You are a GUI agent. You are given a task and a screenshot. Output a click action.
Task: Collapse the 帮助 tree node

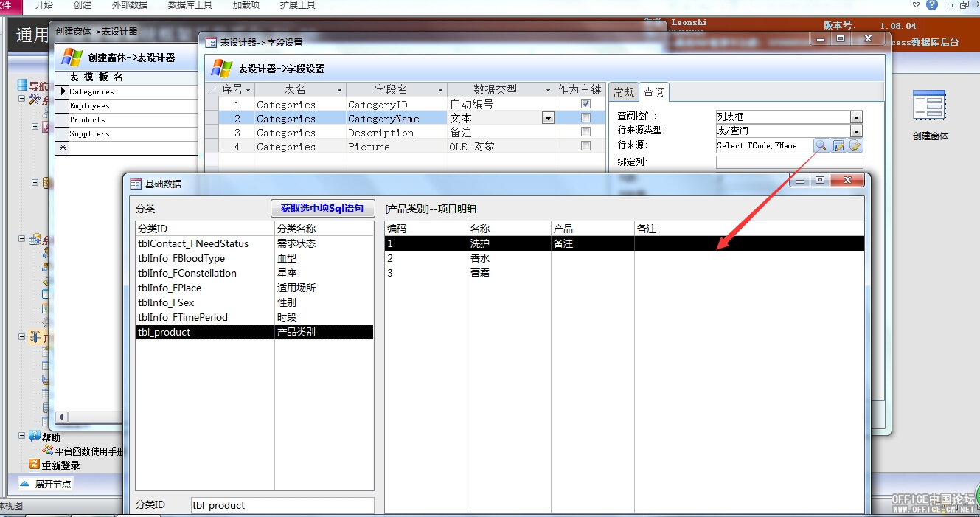[22, 437]
